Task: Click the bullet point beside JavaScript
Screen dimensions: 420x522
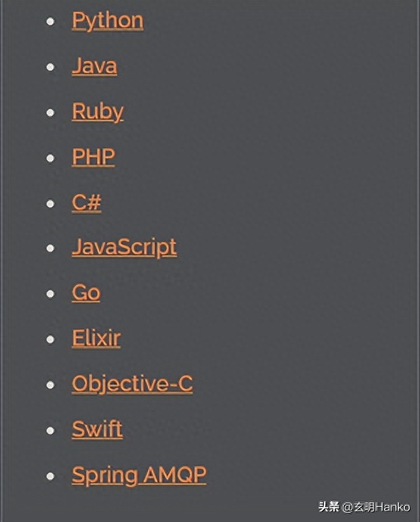Action: (50, 248)
